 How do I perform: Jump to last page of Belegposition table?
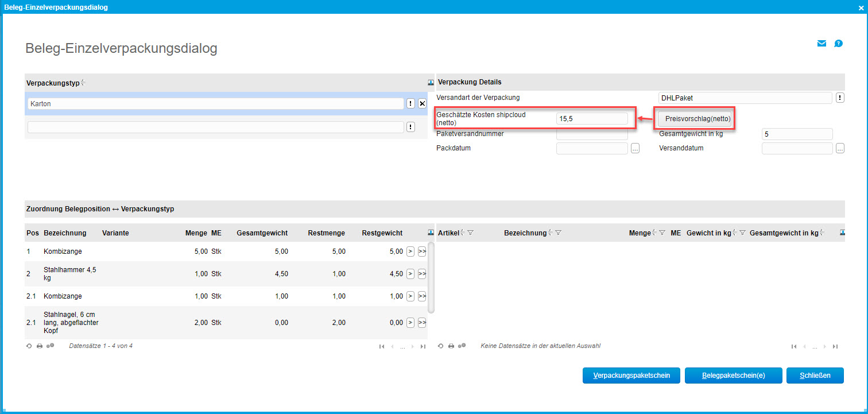tap(423, 346)
